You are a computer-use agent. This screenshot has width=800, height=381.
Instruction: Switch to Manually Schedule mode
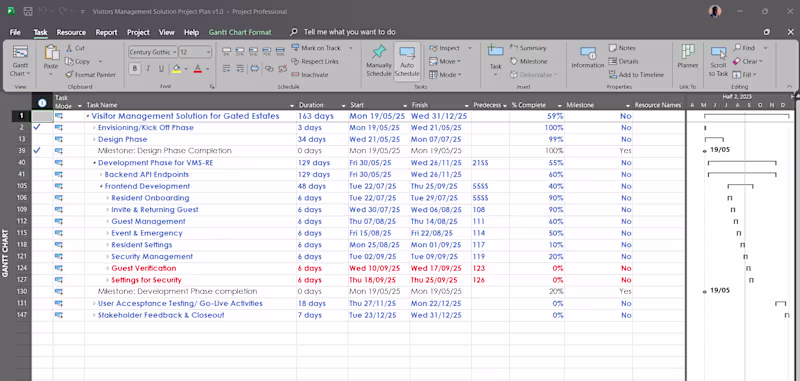[379, 61]
